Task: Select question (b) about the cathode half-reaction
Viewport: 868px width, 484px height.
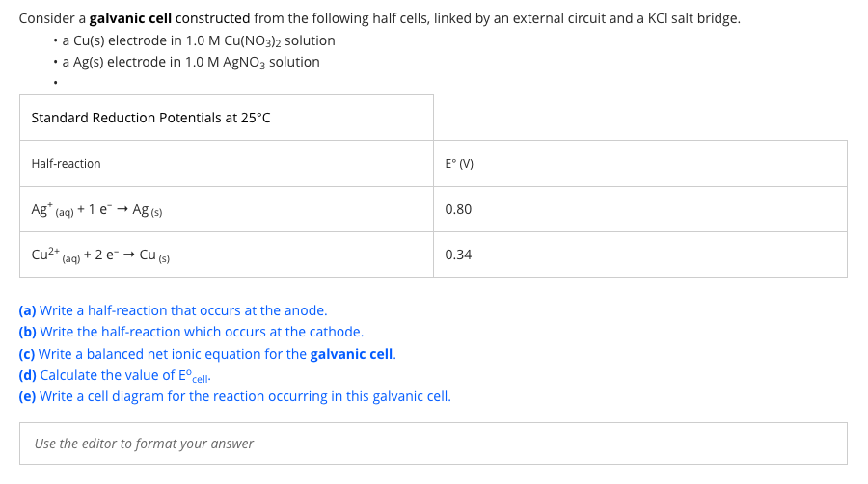Action: [191, 332]
